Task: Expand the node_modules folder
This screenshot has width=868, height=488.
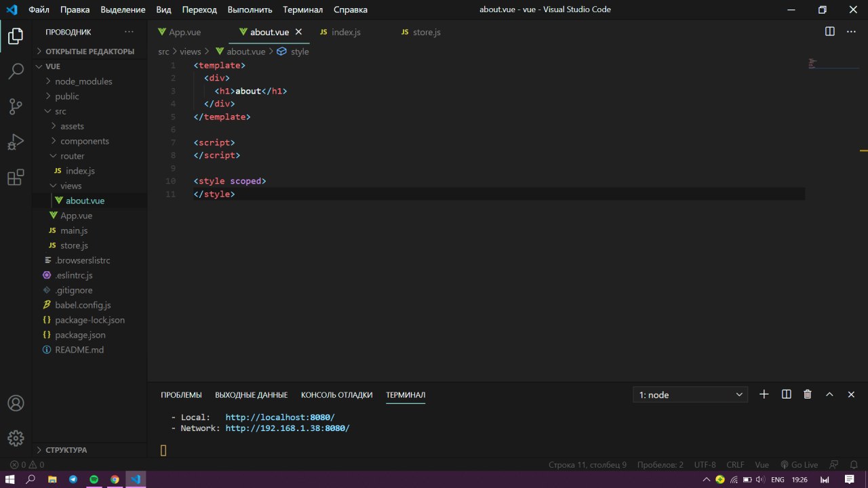Action: coord(90,81)
